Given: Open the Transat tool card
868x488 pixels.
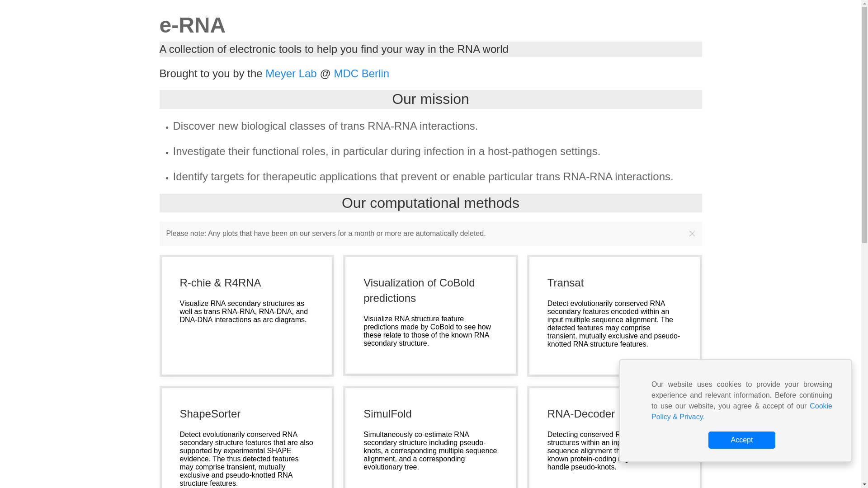Looking at the screenshot, I should pyautogui.click(x=614, y=315).
